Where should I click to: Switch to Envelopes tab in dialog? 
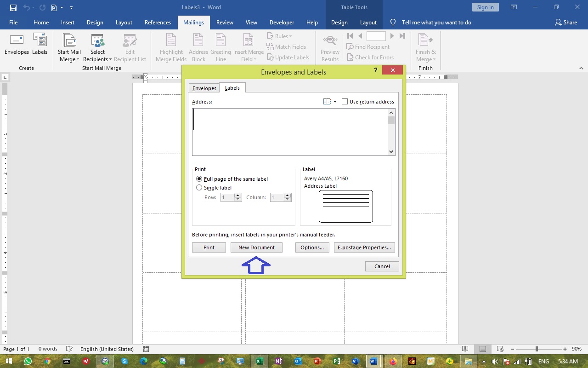click(x=204, y=88)
